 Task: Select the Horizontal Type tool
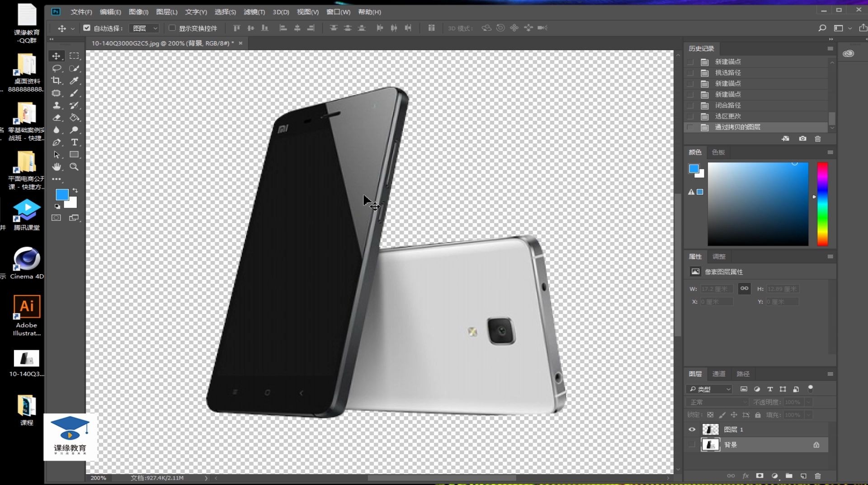click(74, 142)
